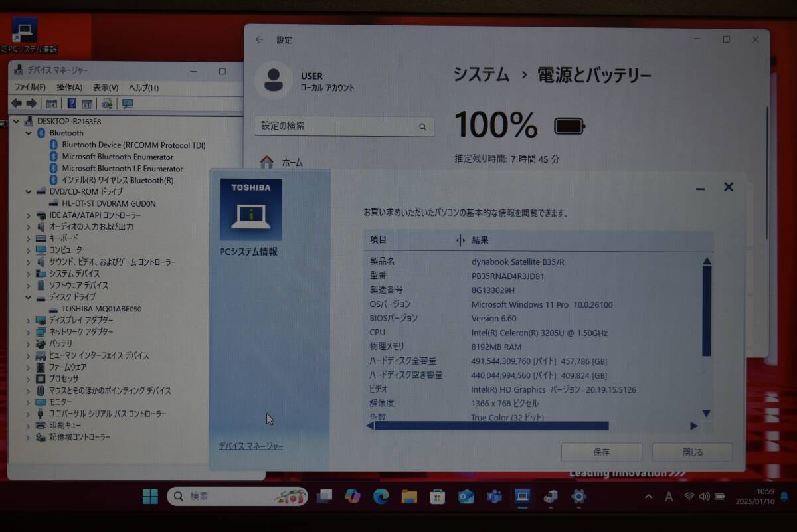Viewport: 797px width, 532px height.
Task: Toggle the console tree icon in Device Manager toolbar
Action: (51, 104)
